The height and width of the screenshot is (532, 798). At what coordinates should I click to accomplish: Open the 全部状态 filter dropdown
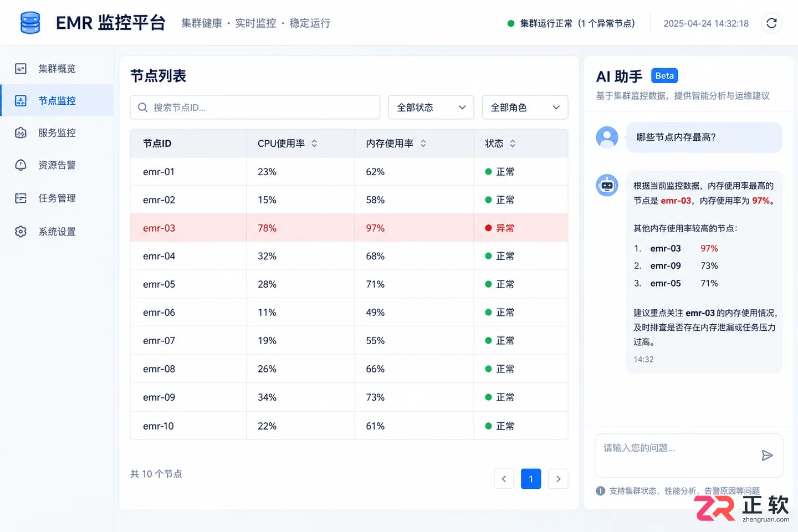[x=431, y=108]
